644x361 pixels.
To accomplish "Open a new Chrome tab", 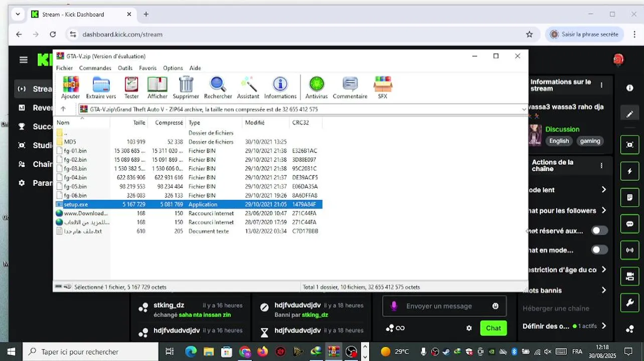I will [x=146, y=15].
